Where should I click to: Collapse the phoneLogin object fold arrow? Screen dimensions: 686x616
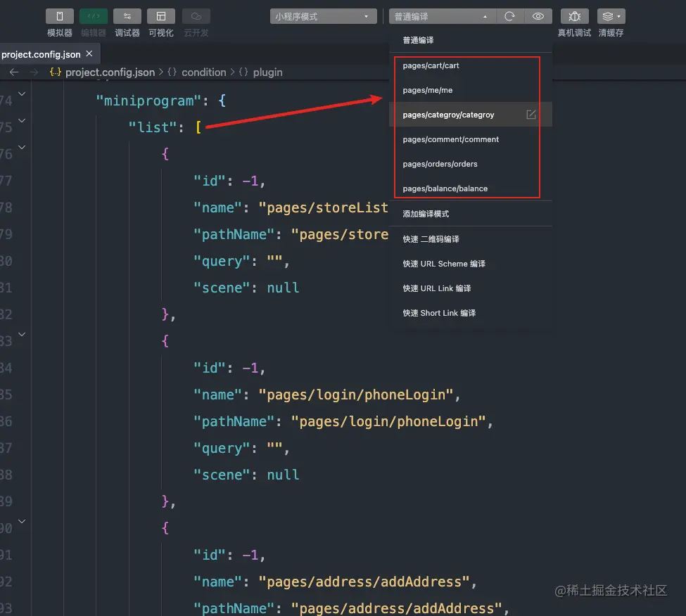pyautogui.click(x=22, y=335)
